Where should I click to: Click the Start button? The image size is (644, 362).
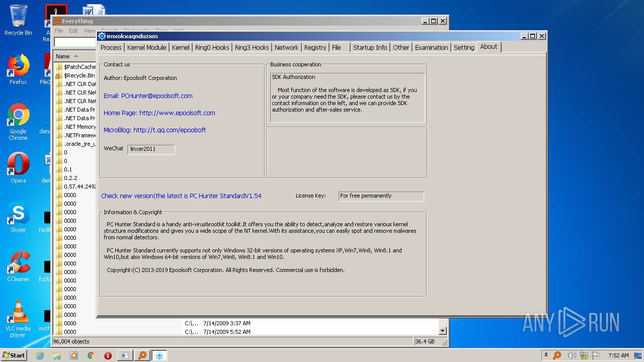coord(14,355)
